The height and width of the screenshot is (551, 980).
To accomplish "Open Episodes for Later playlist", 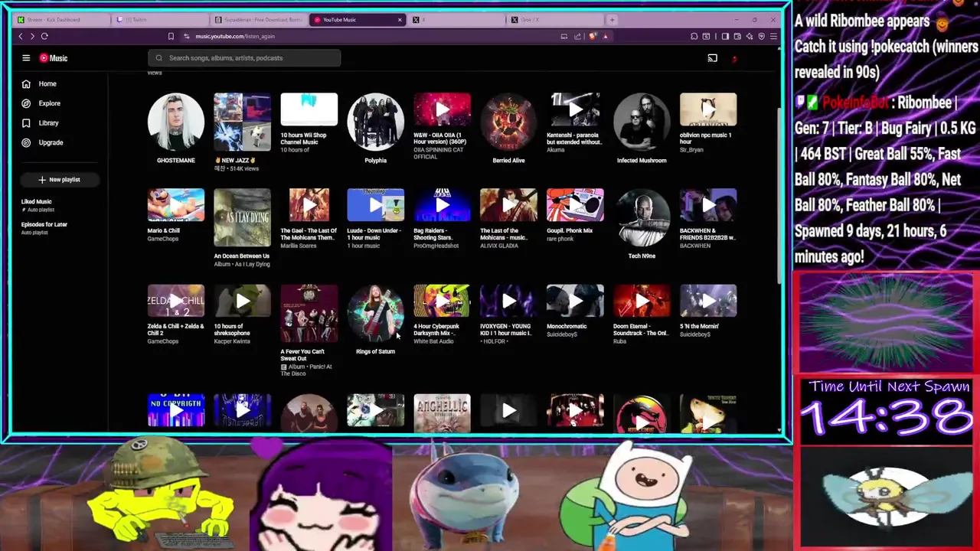I will [61, 228].
